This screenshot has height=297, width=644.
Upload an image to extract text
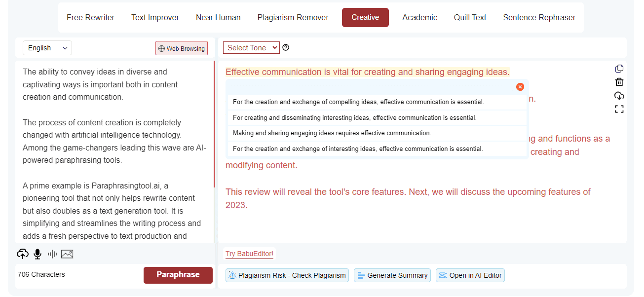(67, 254)
